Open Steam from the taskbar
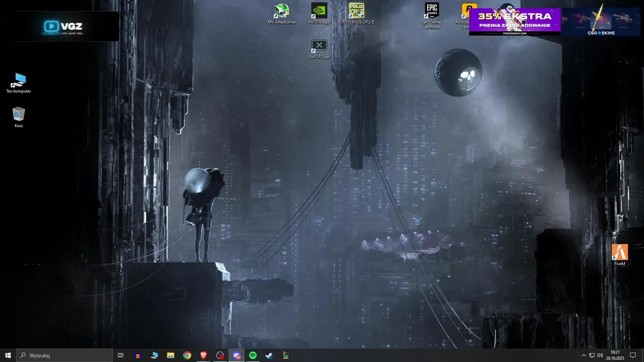This screenshot has width=644, height=362. tap(269, 355)
